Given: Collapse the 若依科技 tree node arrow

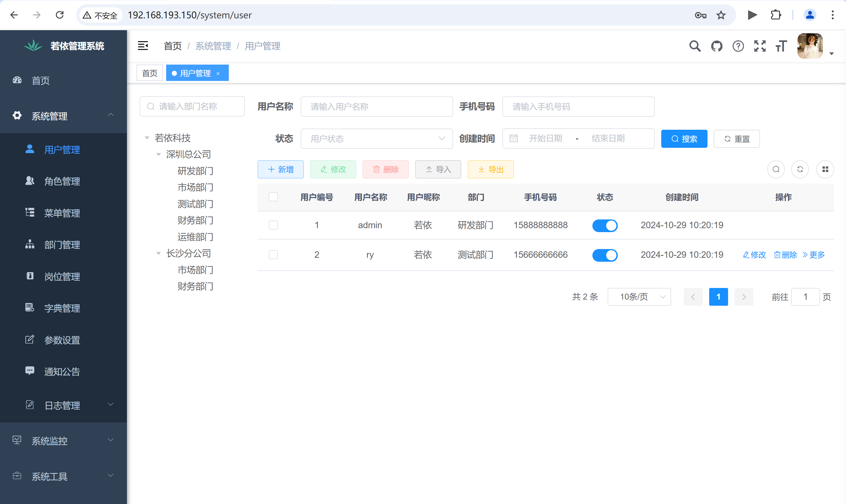Looking at the screenshot, I should [147, 138].
